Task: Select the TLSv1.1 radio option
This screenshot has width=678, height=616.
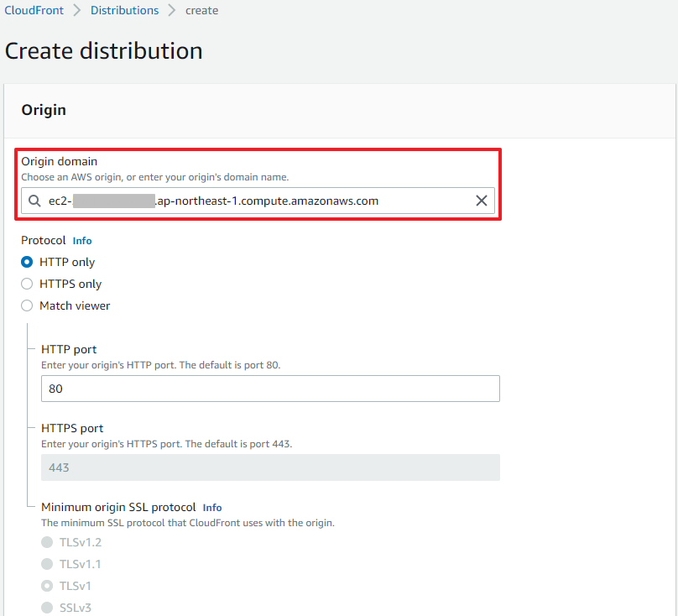Action: (47, 564)
